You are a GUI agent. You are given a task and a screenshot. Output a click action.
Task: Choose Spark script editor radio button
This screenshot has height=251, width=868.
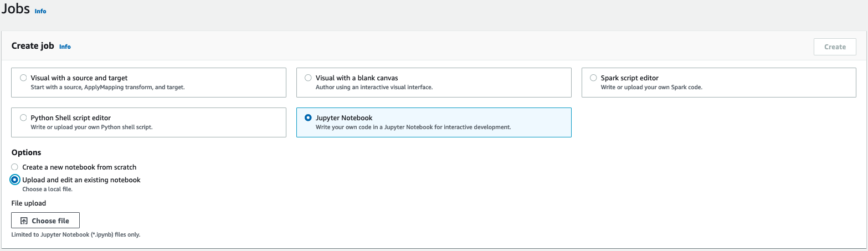pos(593,78)
